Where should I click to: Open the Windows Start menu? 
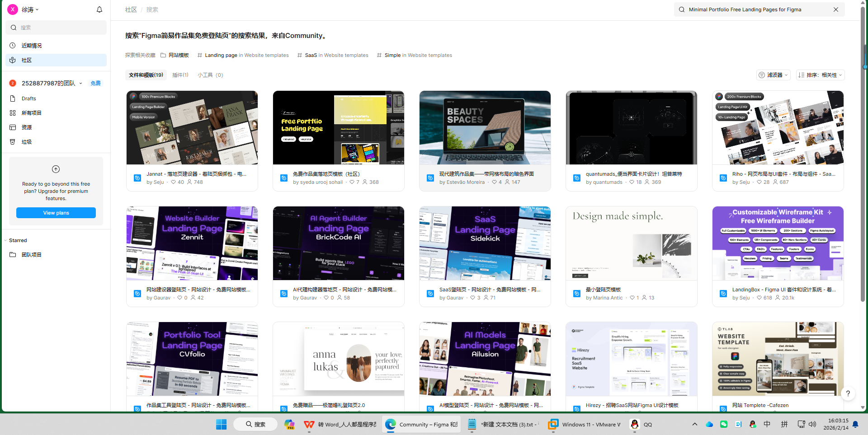[222, 424]
